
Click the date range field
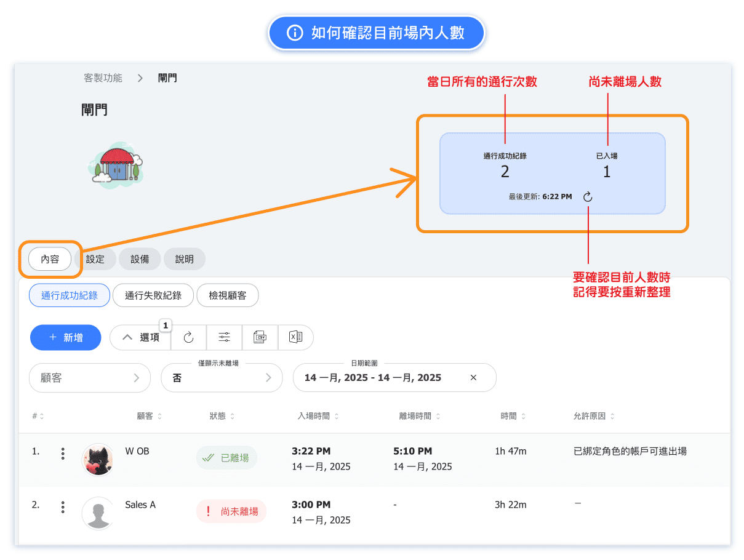[x=382, y=378]
